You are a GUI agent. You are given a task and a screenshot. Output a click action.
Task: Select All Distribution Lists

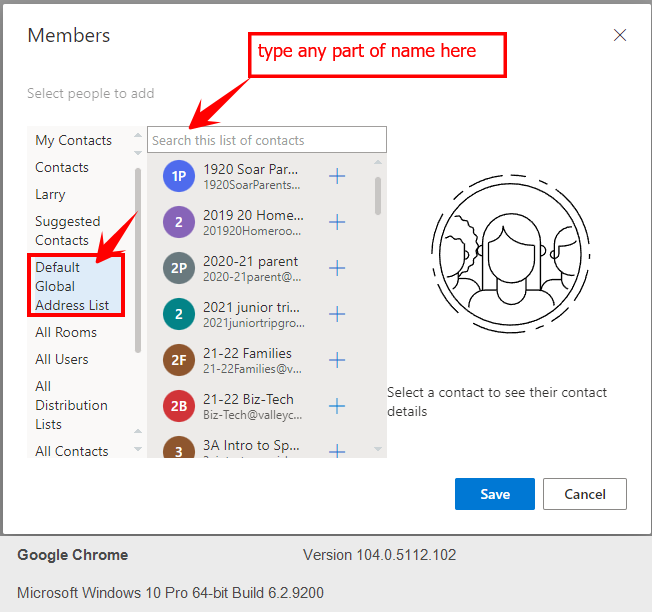[x=72, y=405]
